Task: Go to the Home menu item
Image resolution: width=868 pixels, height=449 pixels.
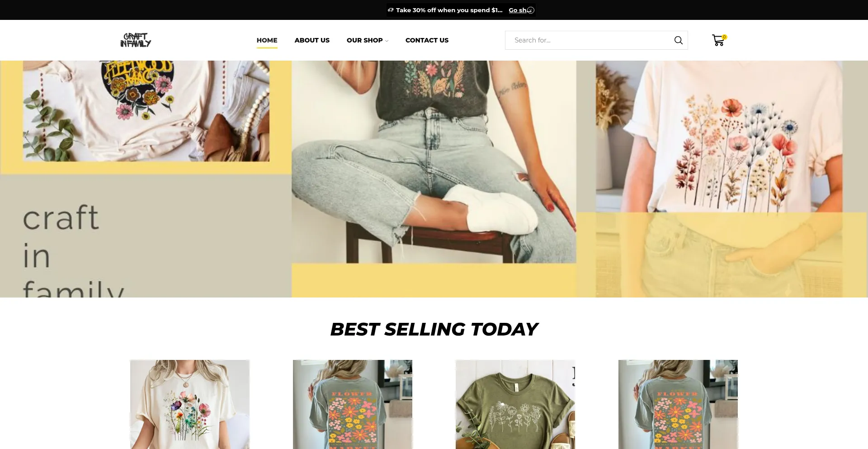Action: click(x=267, y=40)
